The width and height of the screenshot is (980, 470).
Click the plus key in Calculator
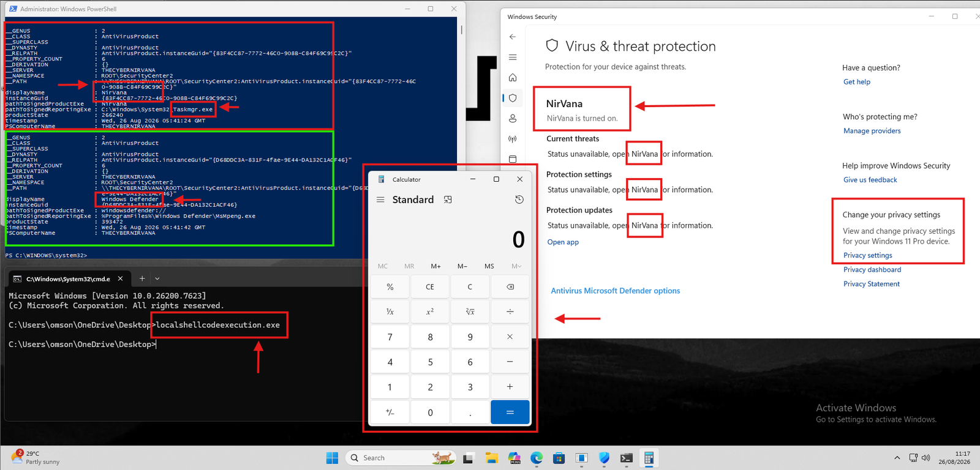pos(510,387)
